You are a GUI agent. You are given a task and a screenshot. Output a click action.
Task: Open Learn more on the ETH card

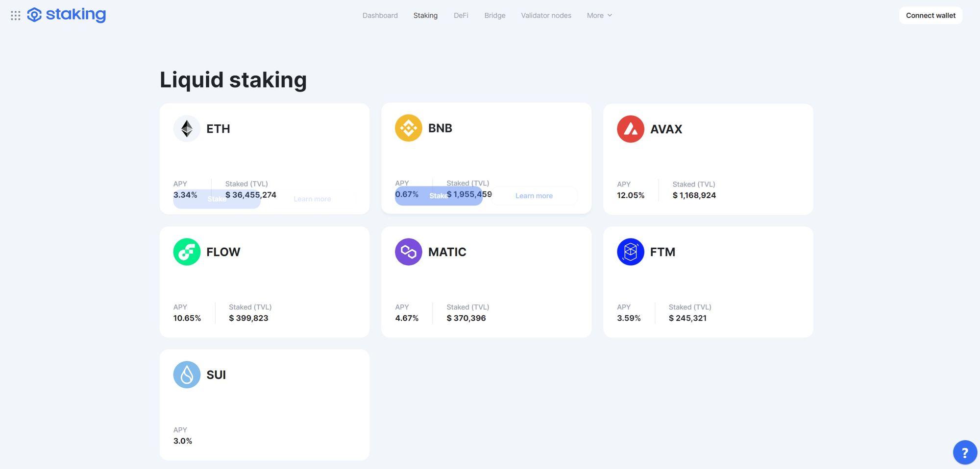click(312, 199)
